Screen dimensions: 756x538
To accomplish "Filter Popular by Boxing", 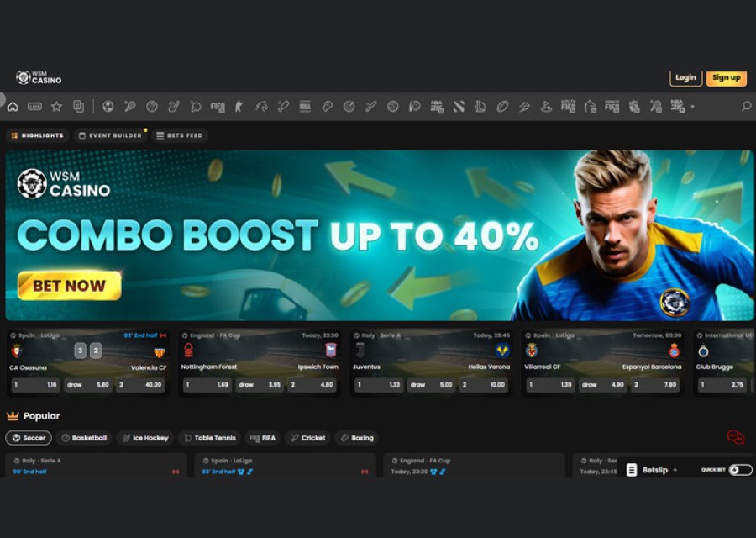I will coord(357,438).
